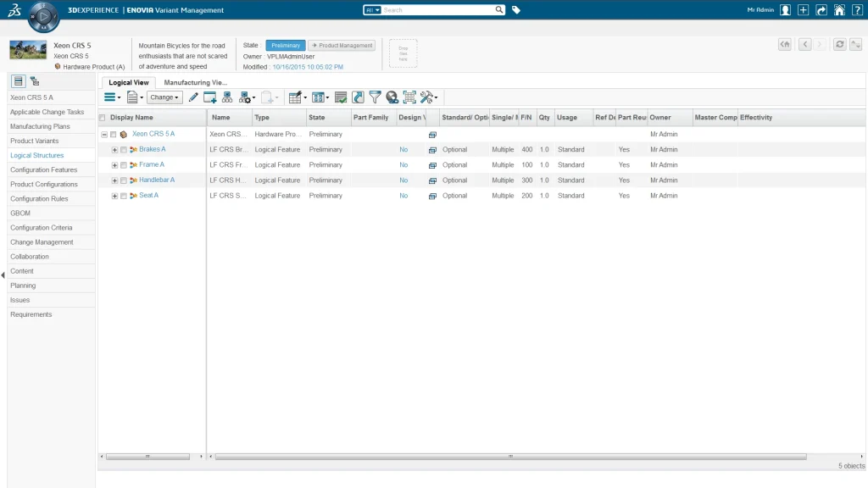868x488 pixels.
Task: Open the Change dropdown button
Action: click(x=164, y=97)
